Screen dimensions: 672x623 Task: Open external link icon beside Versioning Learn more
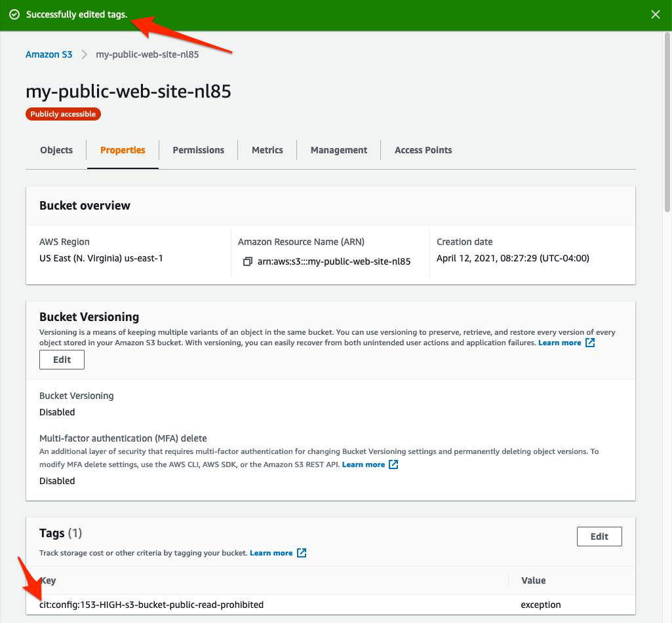tap(590, 343)
